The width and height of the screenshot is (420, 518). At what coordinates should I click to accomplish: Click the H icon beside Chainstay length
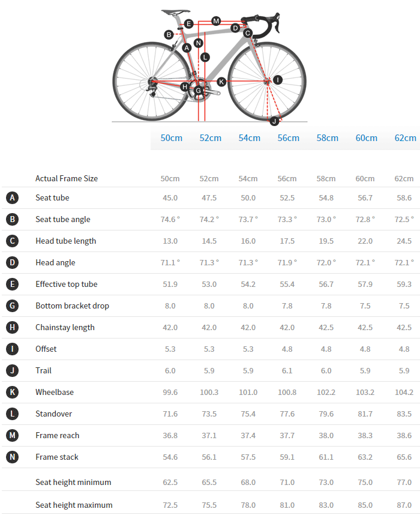(12, 327)
